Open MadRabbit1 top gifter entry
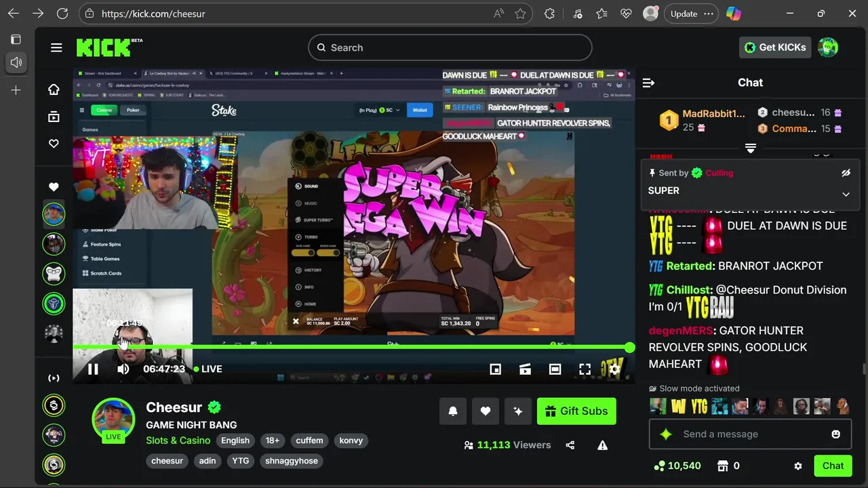868x488 pixels. (702, 120)
